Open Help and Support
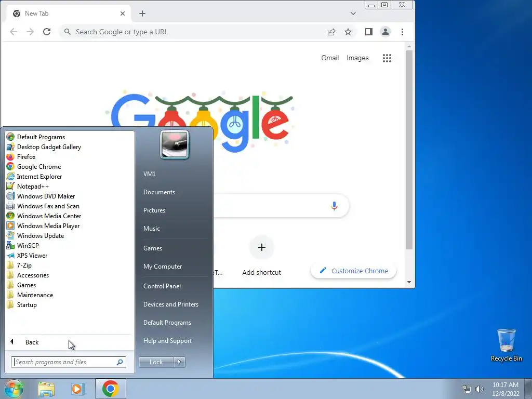 [x=167, y=341]
